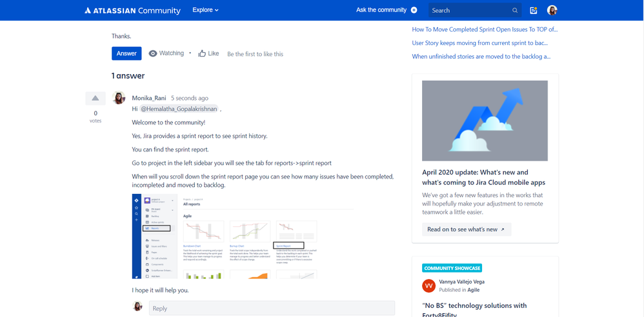
Task: Open @Hemalatha_Gopalakrishnan mention
Action: tap(178, 109)
